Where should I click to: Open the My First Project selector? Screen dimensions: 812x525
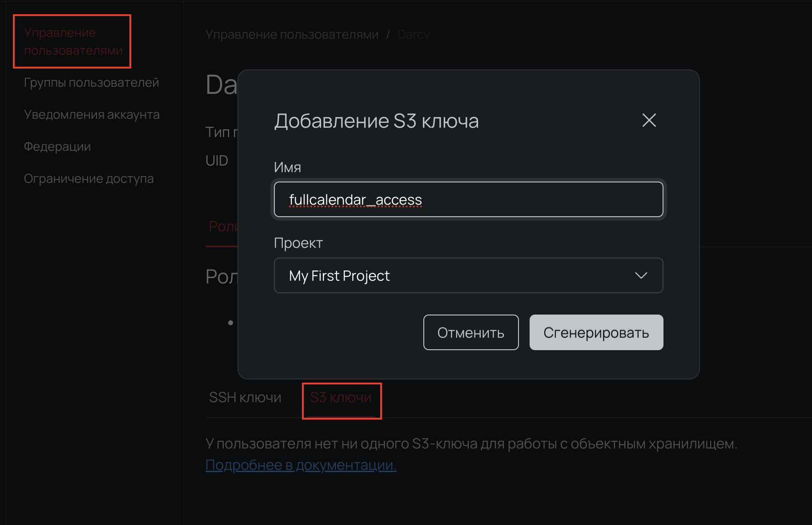tap(468, 275)
